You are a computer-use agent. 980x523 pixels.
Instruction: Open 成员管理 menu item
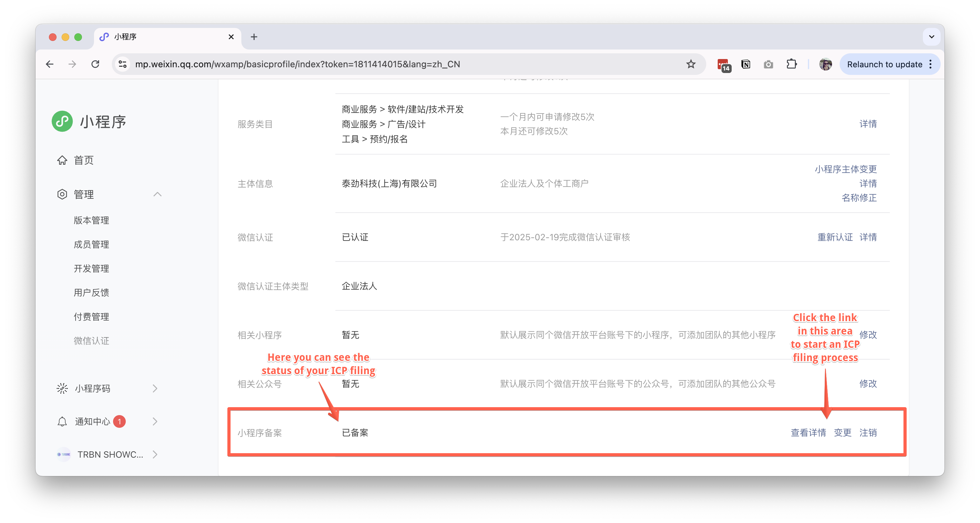coord(91,244)
